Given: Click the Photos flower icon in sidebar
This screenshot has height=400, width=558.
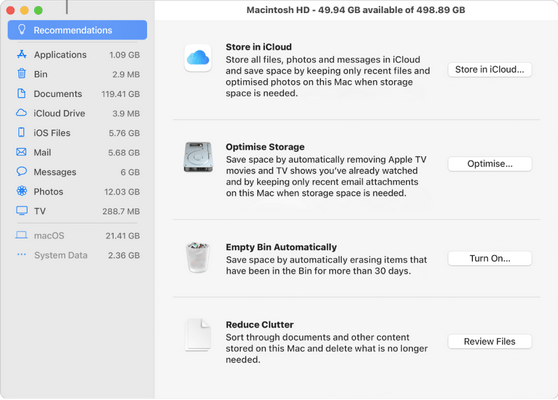Looking at the screenshot, I should (22, 191).
